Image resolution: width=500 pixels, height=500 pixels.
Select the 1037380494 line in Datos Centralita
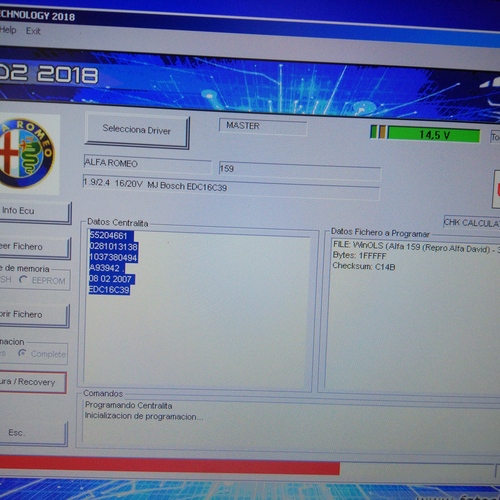click(x=113, y=257)
